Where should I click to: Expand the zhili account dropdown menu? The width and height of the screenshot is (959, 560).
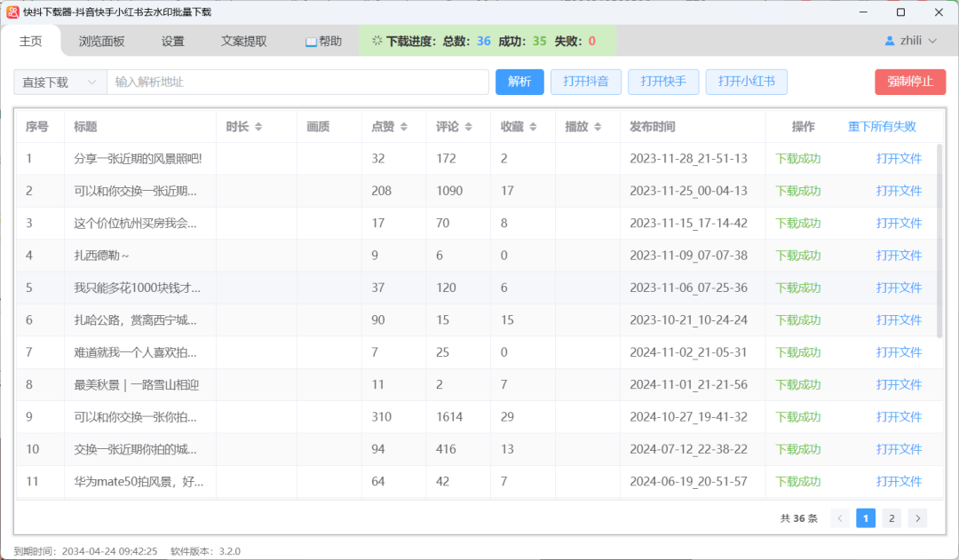click(x=932, y=41)
